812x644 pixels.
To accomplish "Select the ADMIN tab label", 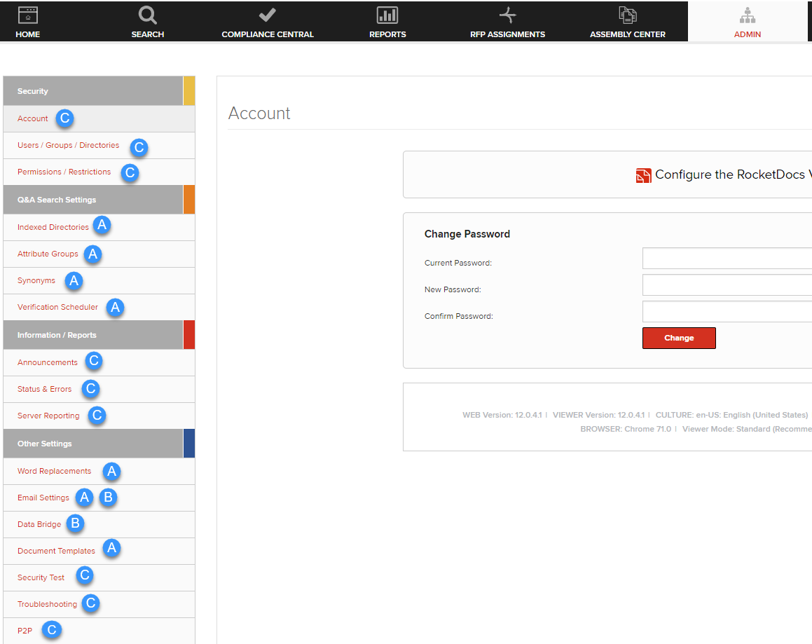I will [748, 34].
